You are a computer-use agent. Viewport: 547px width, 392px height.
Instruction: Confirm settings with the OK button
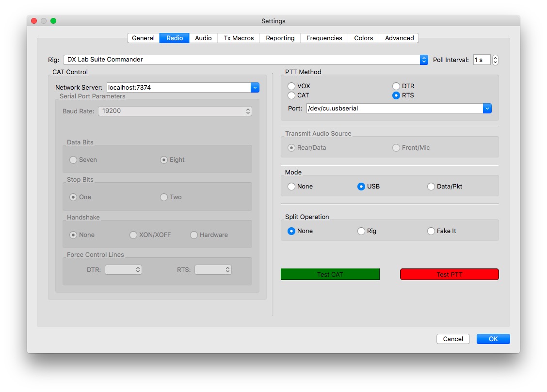[x=493, y=339]
